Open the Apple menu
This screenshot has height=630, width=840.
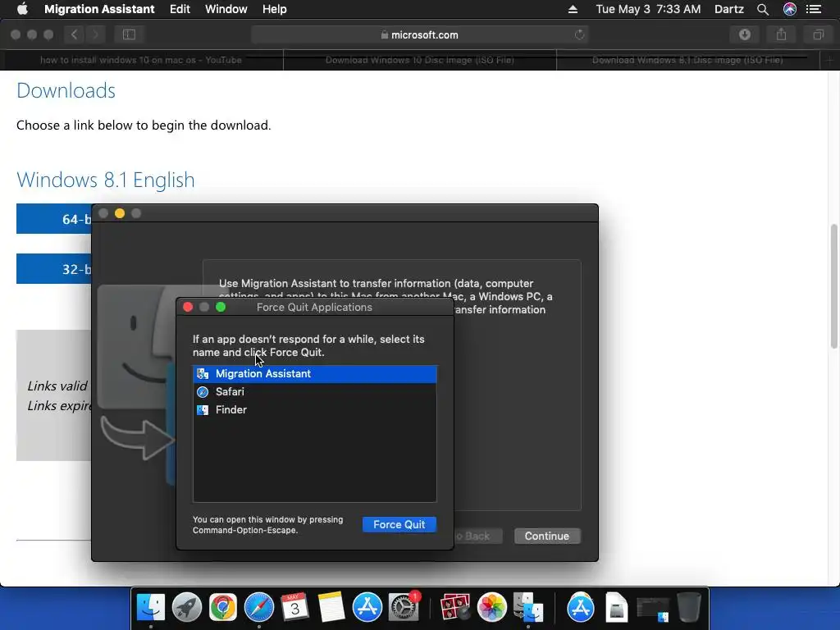(22, 9)
